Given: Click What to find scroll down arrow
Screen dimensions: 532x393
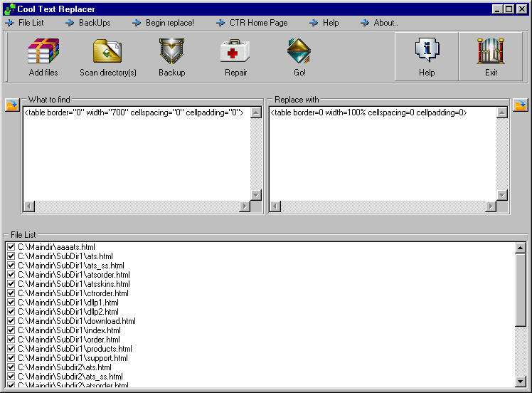Looking at the screenshot, I should click(256, 195).
